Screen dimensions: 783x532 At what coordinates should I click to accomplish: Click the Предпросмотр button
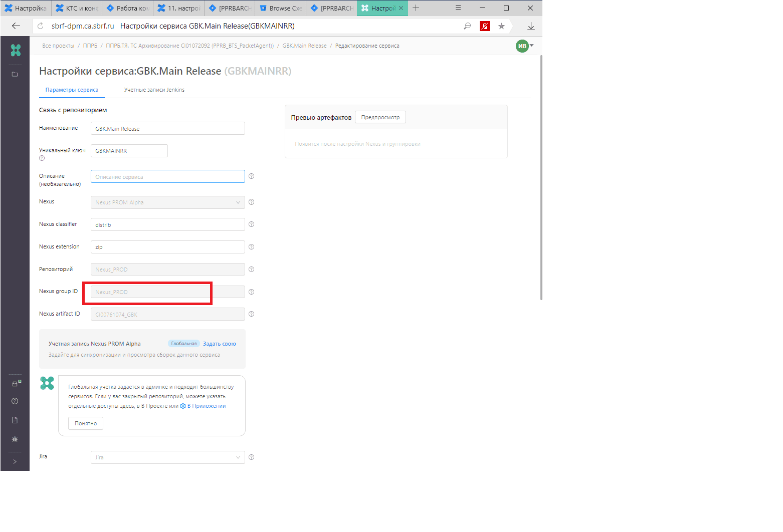click(x=380, y=117)
